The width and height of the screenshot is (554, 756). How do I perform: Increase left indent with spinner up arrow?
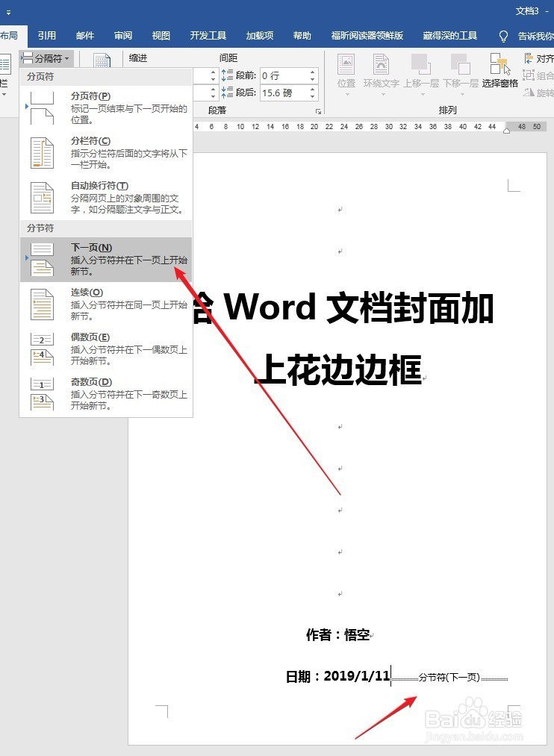pos(213,72)
